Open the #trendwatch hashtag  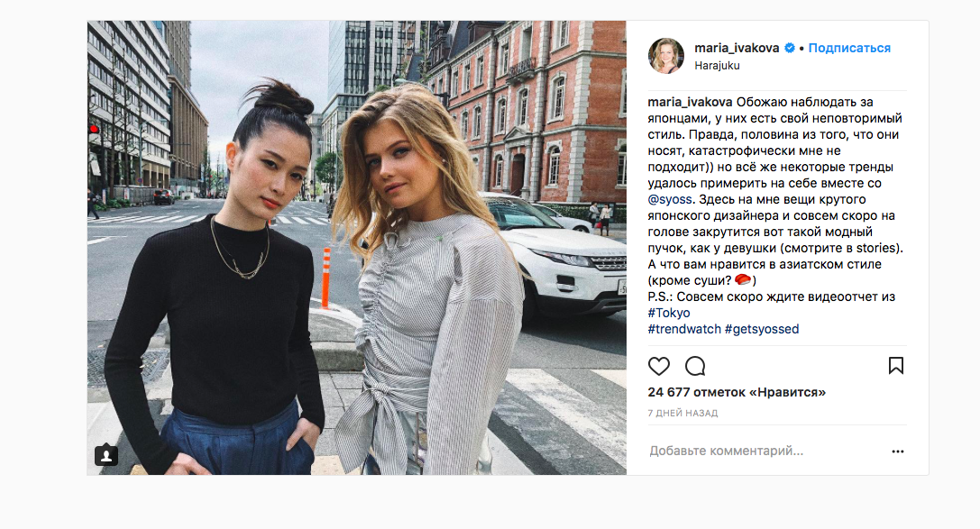click(684, 329)
